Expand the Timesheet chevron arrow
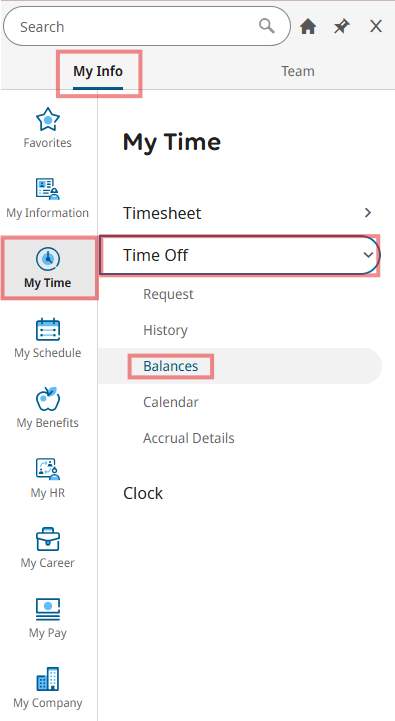395x721 pixels. [x=368, y=212]
